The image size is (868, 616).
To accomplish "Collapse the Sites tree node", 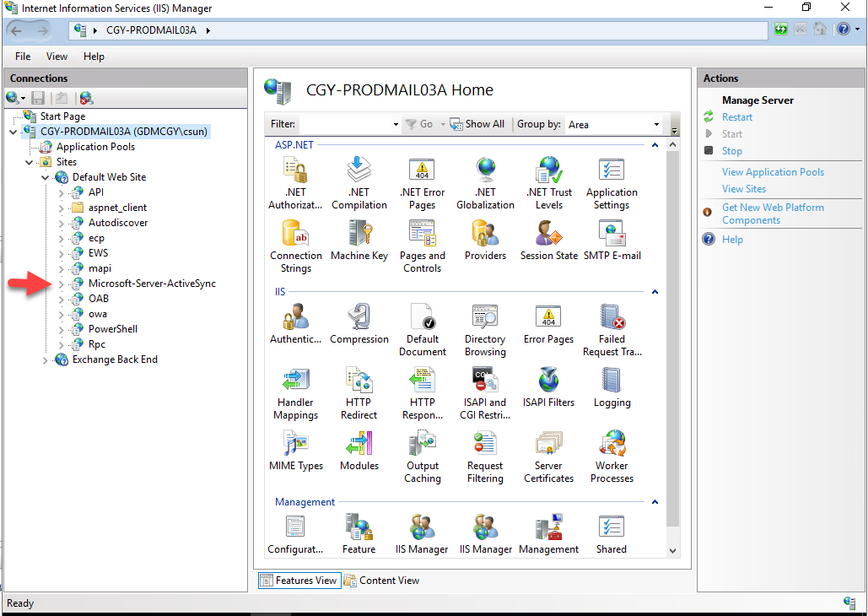I will coord(29,162).
